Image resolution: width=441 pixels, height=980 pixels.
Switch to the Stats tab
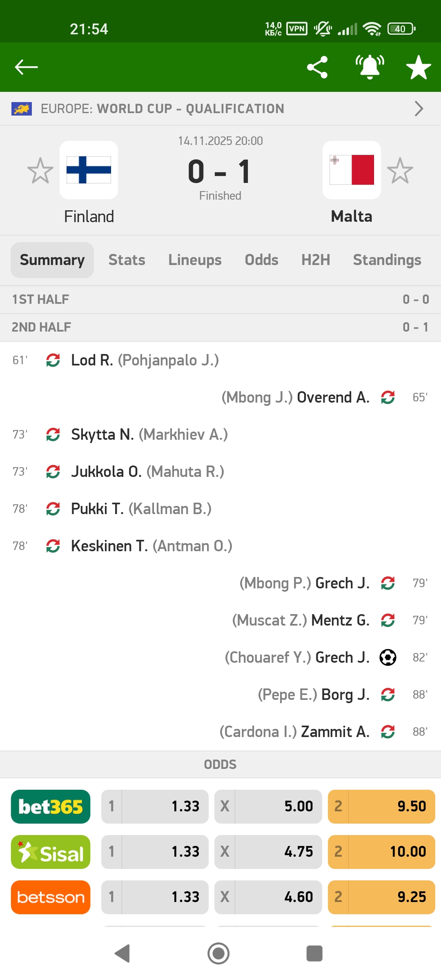tap(127, 260)
